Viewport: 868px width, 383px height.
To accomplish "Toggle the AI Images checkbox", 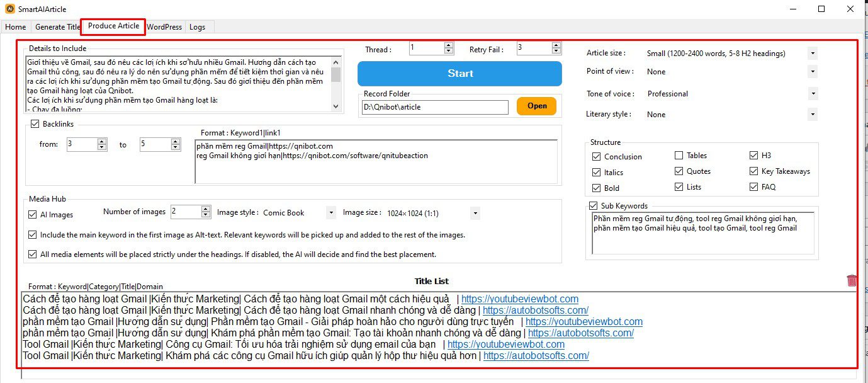I will click(33, 215).
